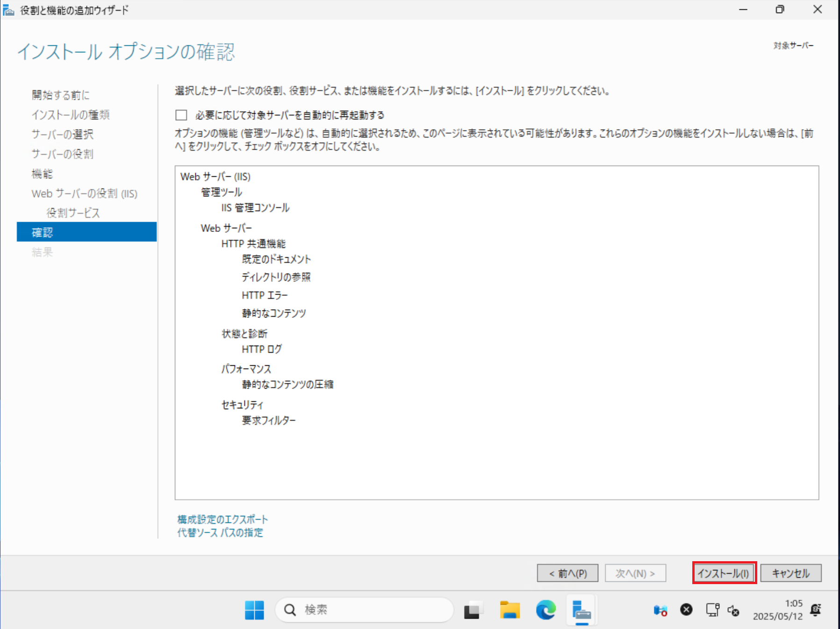Select Web サーバー (IIS) in the list
840x629 pixels.
[215, 177]
